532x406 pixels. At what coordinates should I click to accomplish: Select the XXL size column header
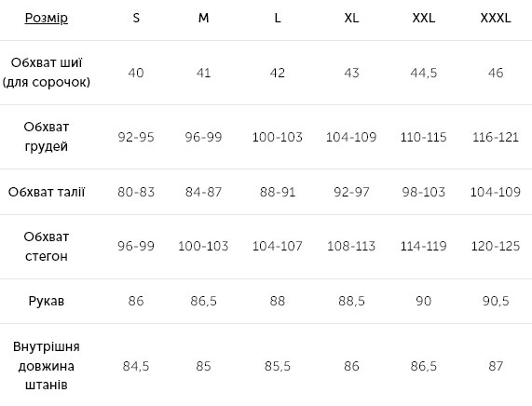click(x=423, y=18)
